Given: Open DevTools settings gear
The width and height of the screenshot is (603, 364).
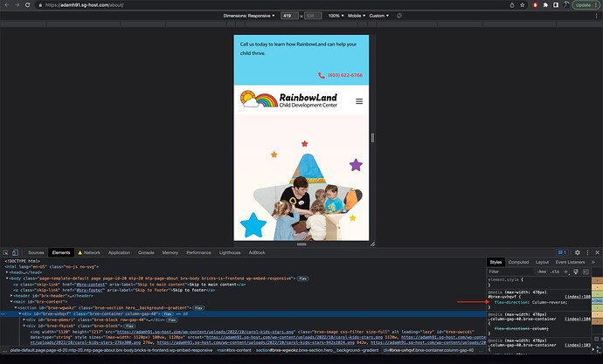Looking at the screenshot, I should [578, 252].
